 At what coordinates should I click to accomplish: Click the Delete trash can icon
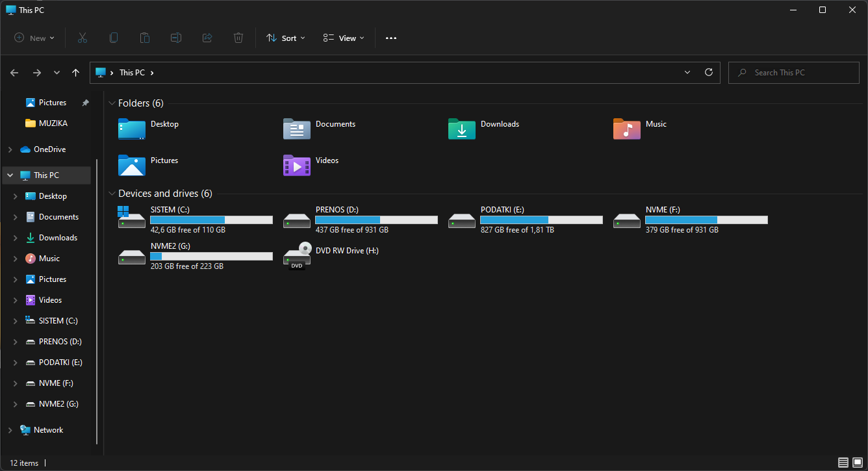tap(238, 38)
